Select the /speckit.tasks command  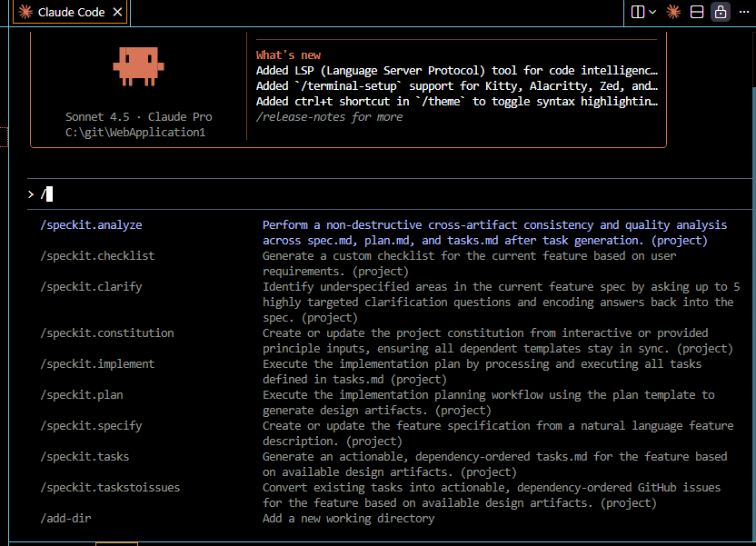pos(85,456)
